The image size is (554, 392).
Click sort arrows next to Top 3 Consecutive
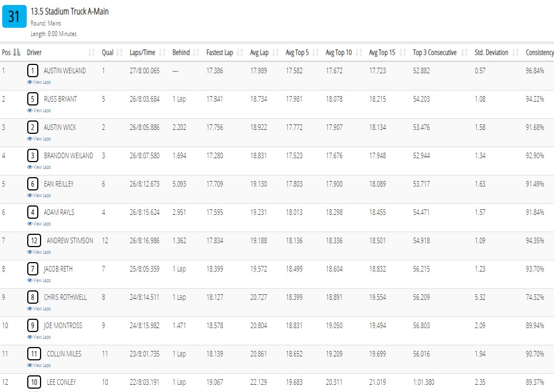point(464,53)
